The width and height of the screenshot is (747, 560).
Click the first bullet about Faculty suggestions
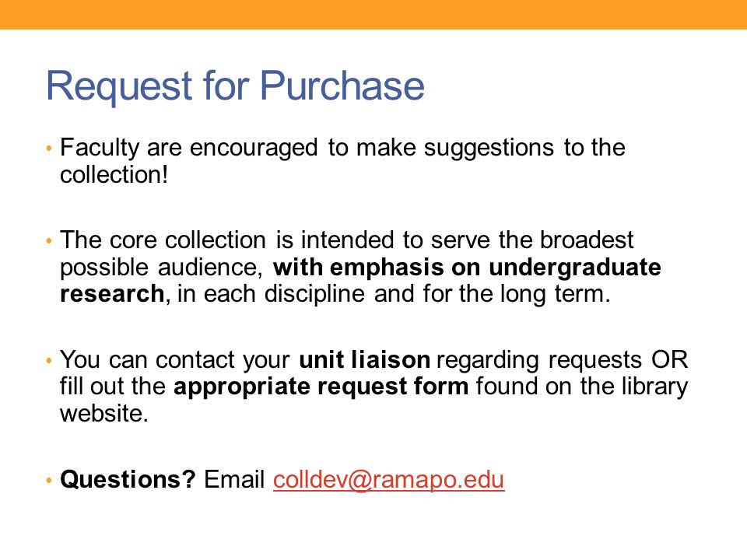(x=342, y=161)
